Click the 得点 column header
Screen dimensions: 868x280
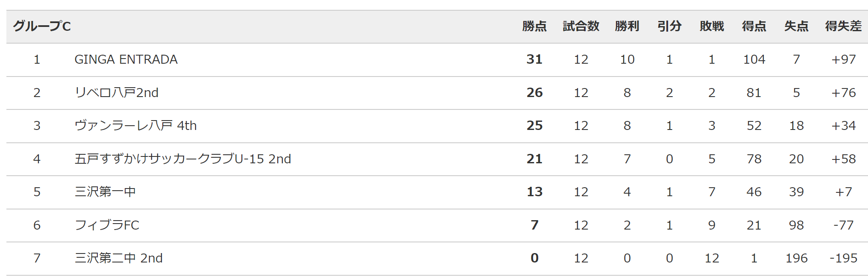pyautogui.click(x=754, y=27)
